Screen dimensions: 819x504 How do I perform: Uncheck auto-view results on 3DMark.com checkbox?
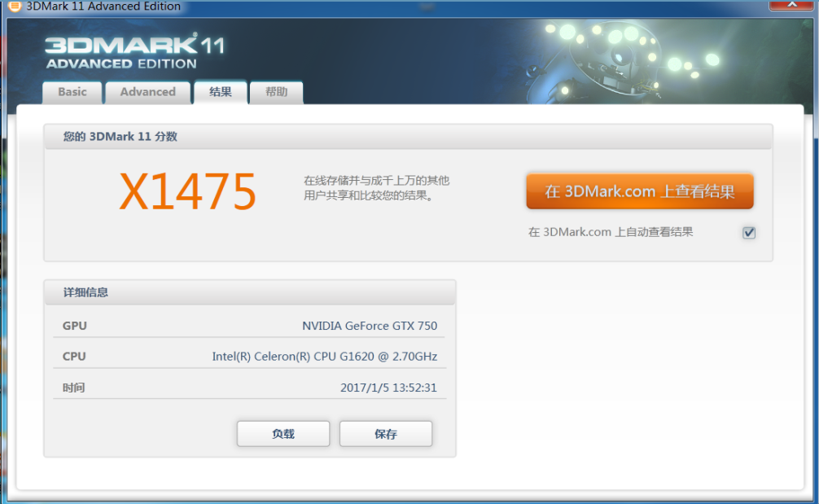click(x=749, y=232)
